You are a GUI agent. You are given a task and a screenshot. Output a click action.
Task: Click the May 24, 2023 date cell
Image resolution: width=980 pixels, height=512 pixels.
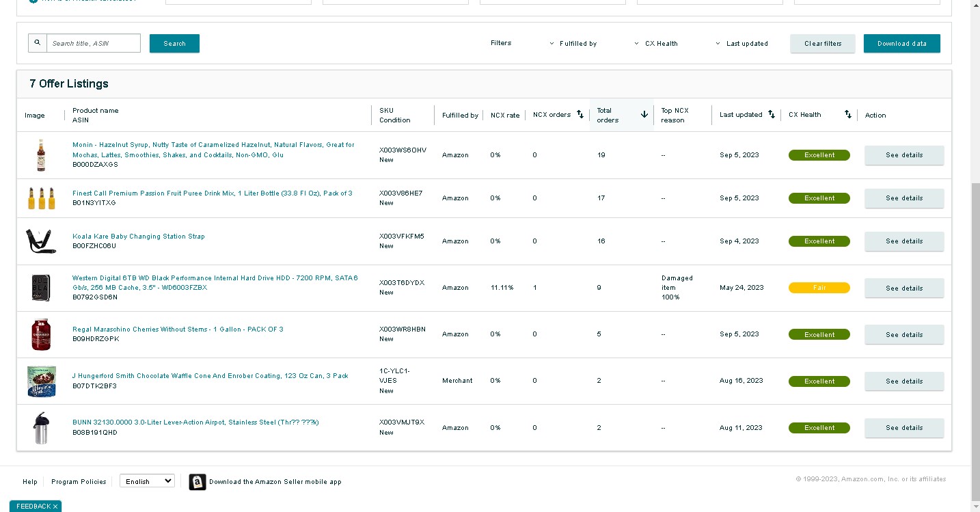pyautogui.click(x=741, y=288)
